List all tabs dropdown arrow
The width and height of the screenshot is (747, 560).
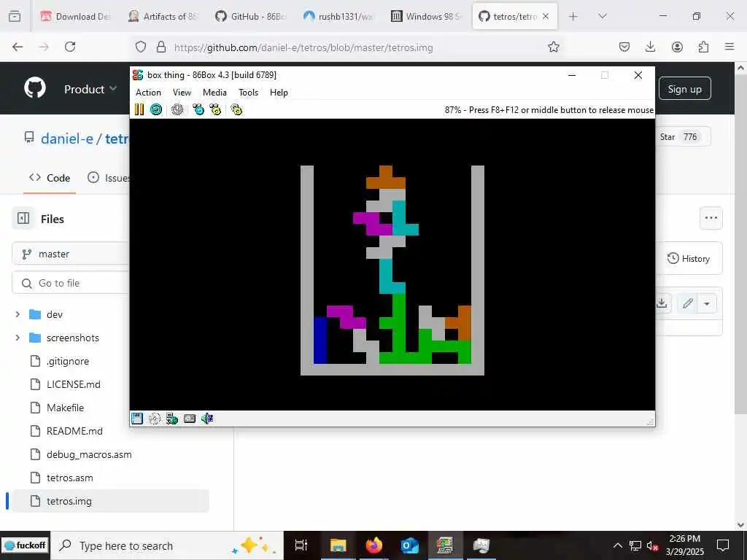[602, 16]
